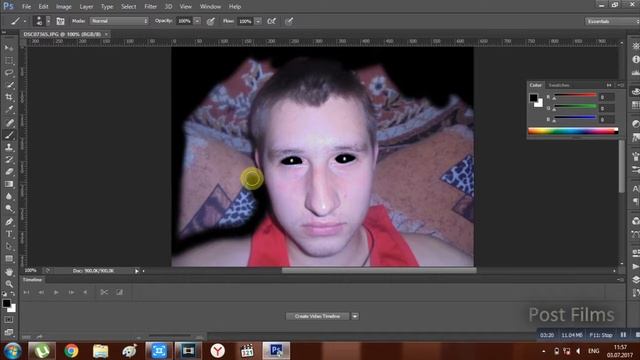Screen dimensions: 640x360
Task: Toggle Quick Mask mode
Action: 9,320
